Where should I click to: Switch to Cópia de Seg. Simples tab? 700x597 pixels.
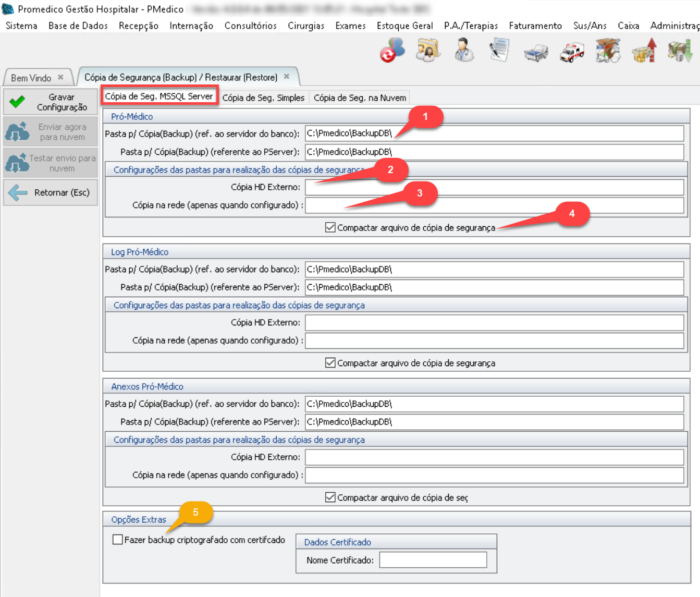point(263,98)
